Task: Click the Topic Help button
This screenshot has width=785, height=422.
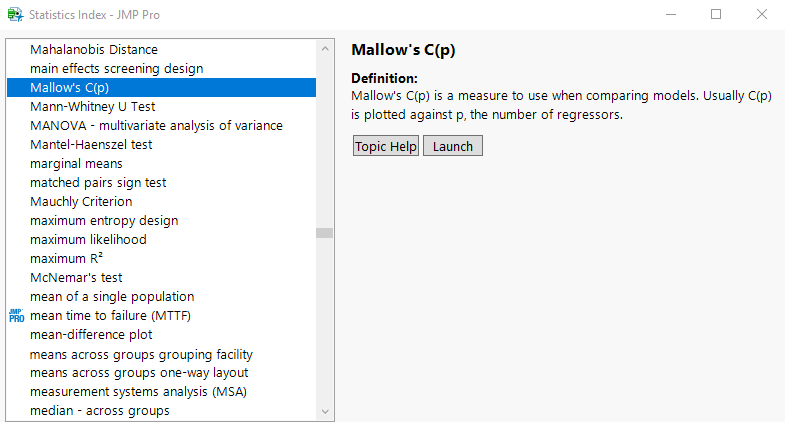Action: pyautogui.click(x=386, y=146)
